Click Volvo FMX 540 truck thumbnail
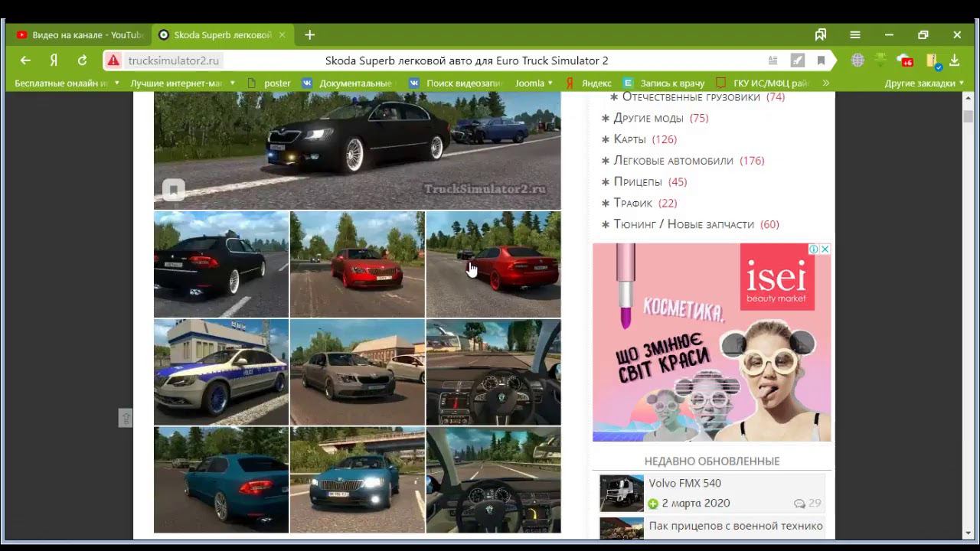Viewport: 980px width, 551px height. tap(621, 493)
